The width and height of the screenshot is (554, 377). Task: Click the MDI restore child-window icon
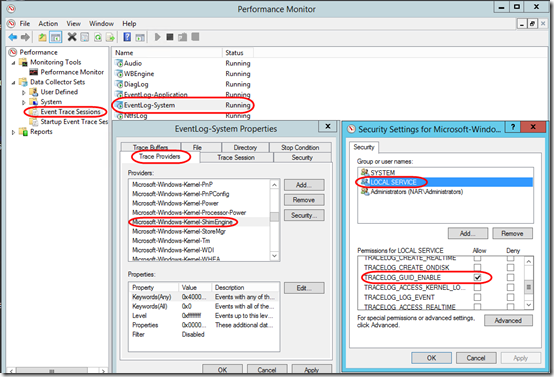pos(532,24)
